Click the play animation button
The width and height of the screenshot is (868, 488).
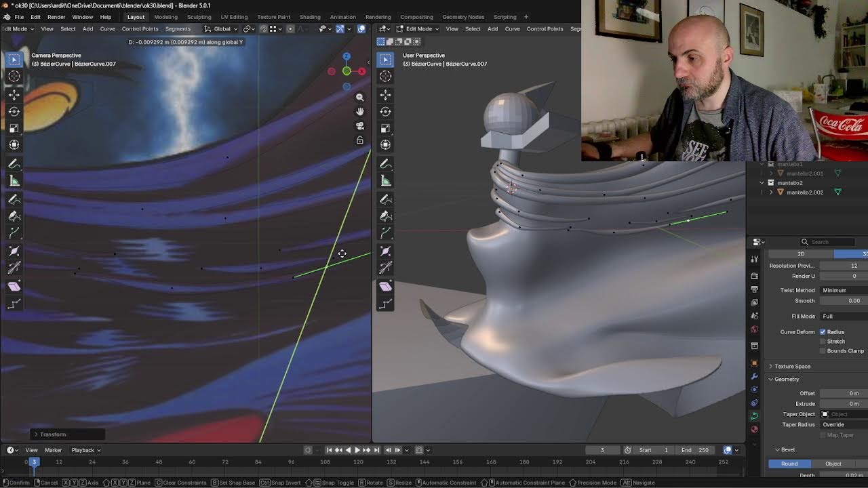pos(357,450)
